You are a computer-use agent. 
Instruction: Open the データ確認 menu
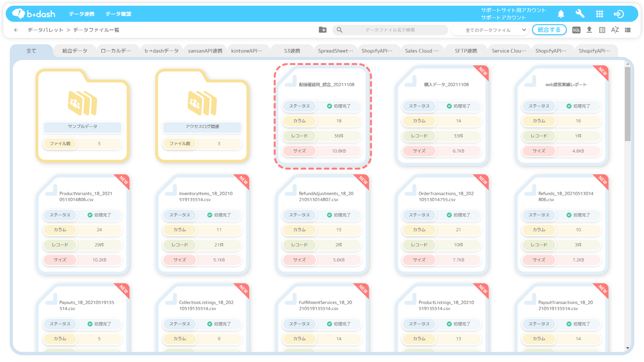pyautogui.click(x=118, y=14)
